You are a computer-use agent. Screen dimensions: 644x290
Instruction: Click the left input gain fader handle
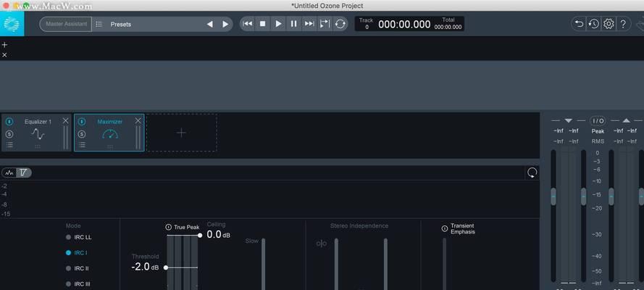point(553,196)
